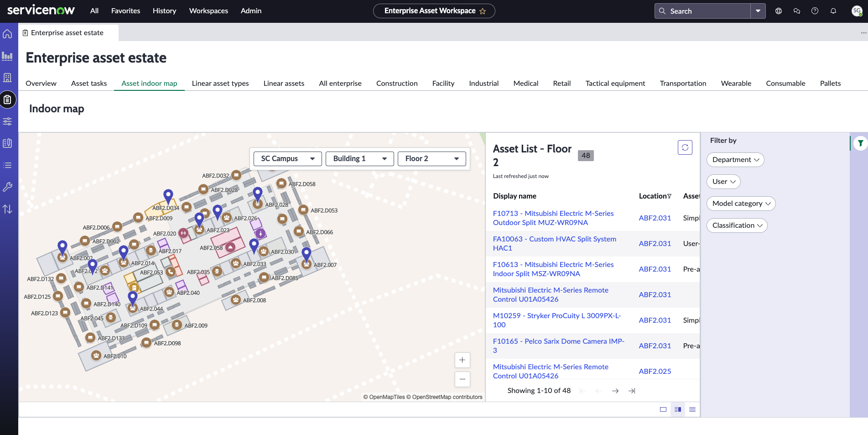This screenshot has height=435, width=868.
Task: Switch to the Linear asset types tab
Action: 220,83
